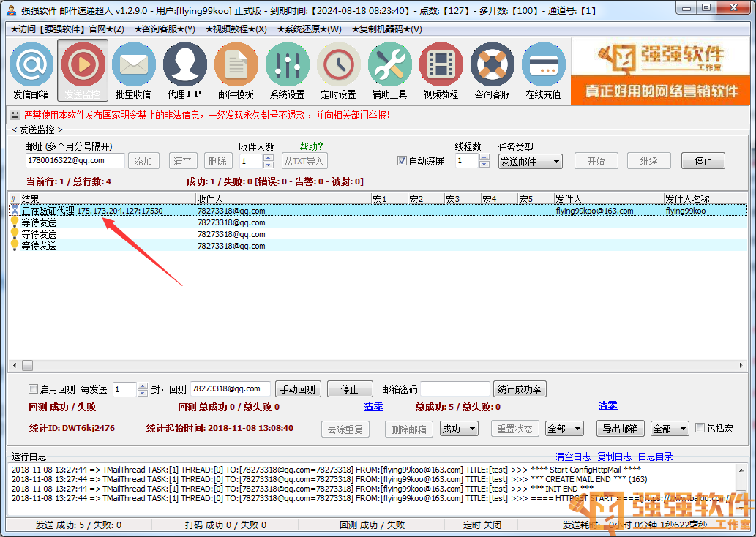Open the 发信邮箱 sender mailbox icon
The height and width of the screenshot is (537, 756).
(x=31, y=71)
